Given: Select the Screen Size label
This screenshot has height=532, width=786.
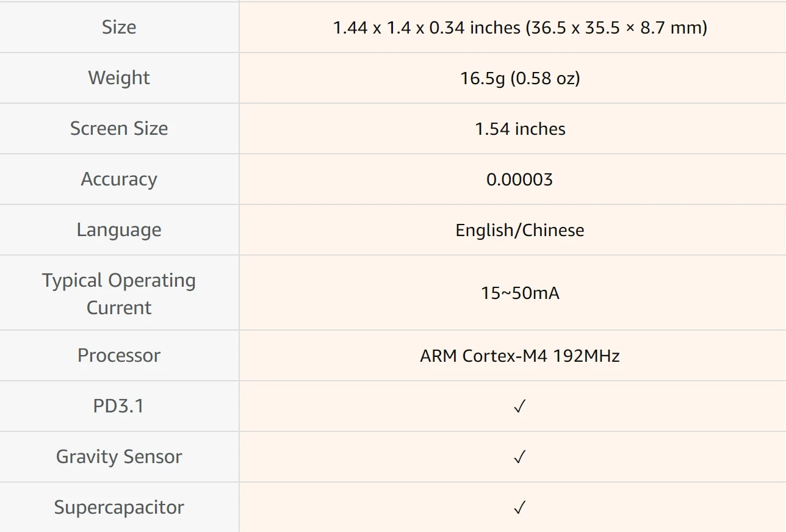Looking at the screenshot, I should coord(119,128).
